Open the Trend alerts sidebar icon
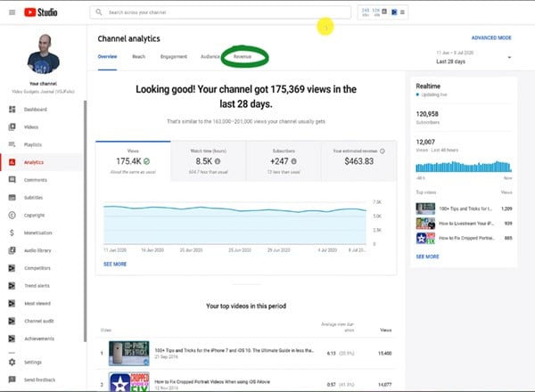 (12, 286)
